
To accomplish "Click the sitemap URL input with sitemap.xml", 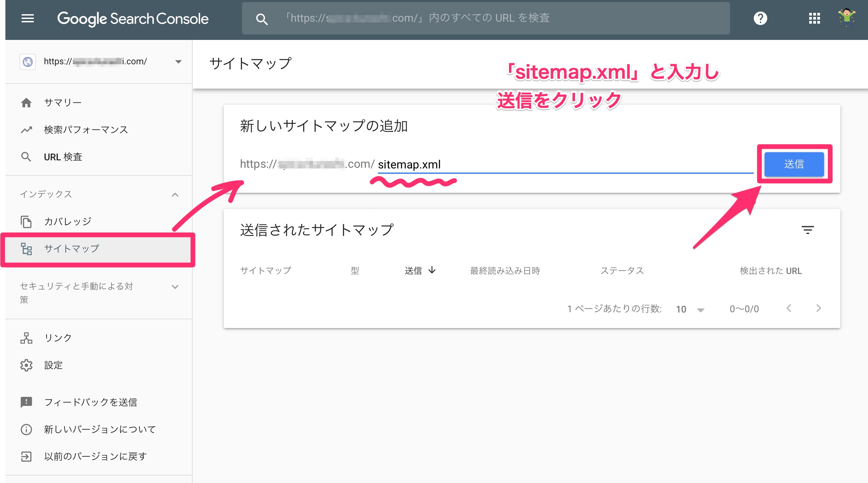I will click(x=565, y=164).
